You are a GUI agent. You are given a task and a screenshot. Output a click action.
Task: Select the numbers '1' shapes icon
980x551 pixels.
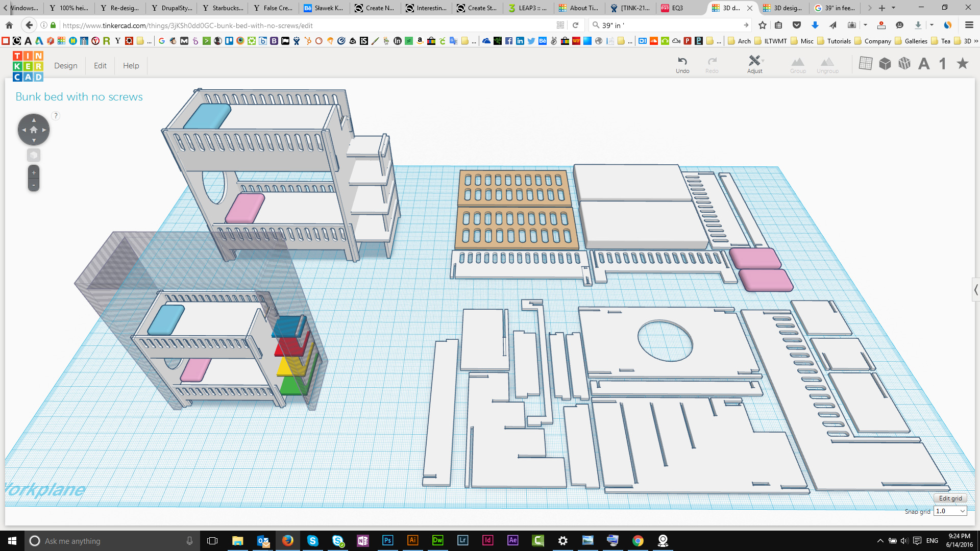943,64
